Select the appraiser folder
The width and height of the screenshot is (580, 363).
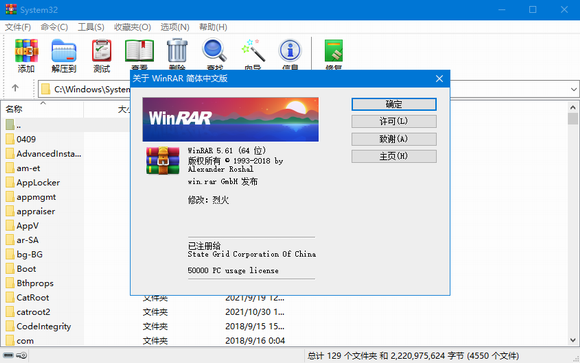[31, 211]
